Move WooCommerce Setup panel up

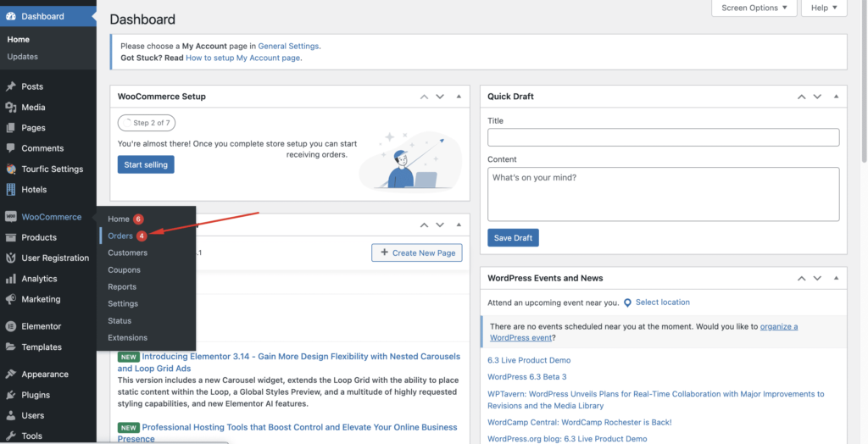[424, 97]
